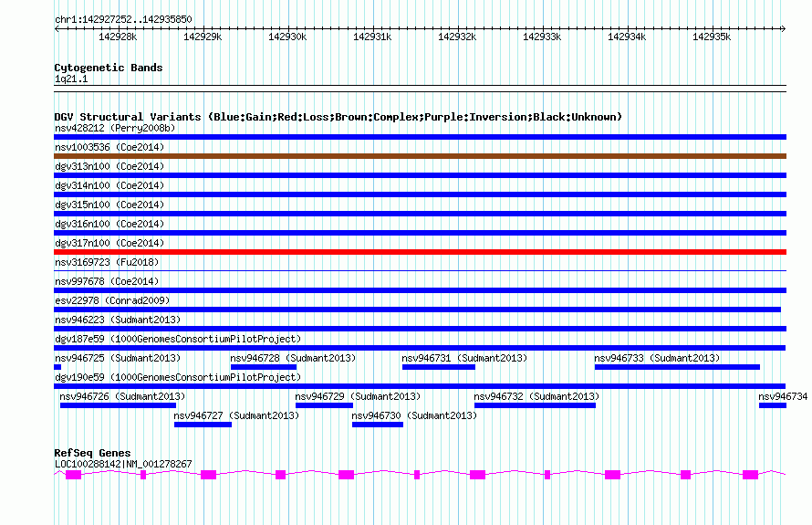
Task: Select the nsv946728 blue variant segment
Action: [264, 367]
